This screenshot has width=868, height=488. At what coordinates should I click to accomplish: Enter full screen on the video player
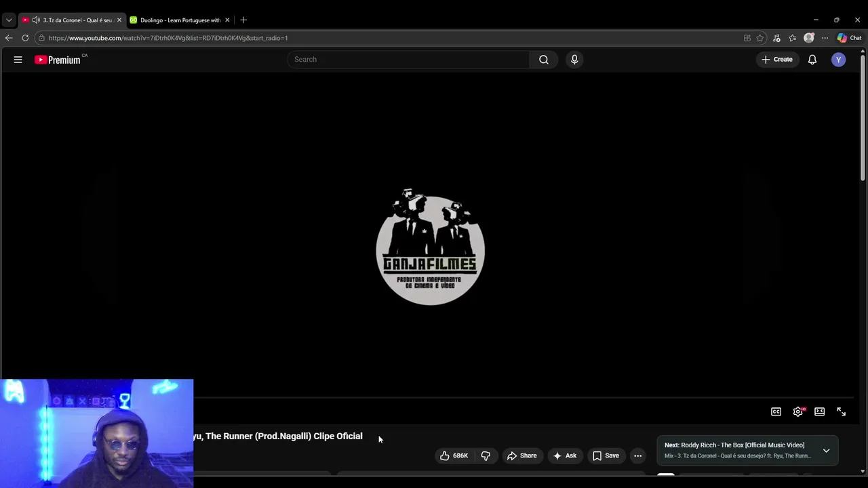(x=842, y=411)
